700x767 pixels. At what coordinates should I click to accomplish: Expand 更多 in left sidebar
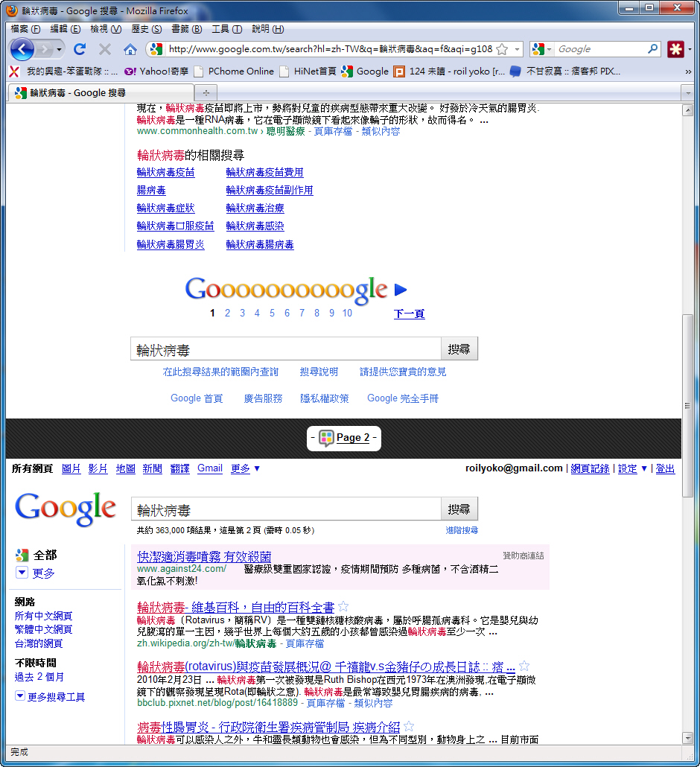coord(35,573)
